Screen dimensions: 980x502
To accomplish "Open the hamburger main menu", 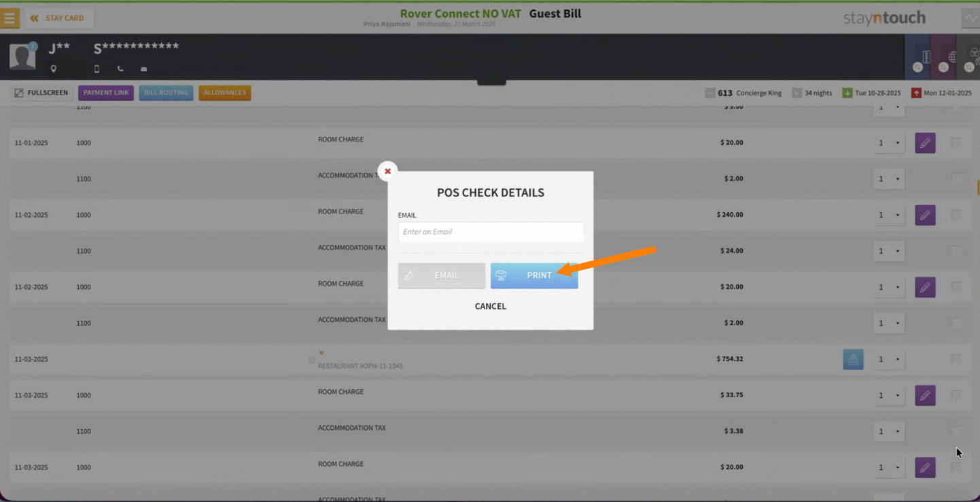I will (x=10, y=18).
